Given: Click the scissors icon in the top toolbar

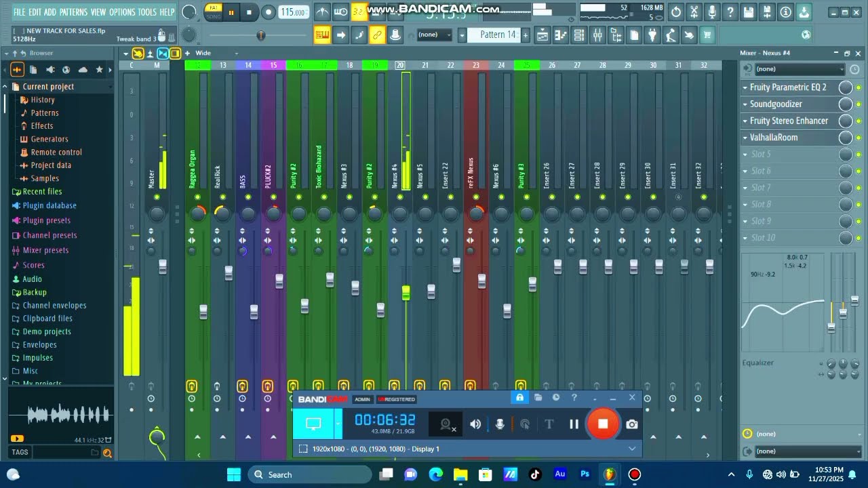Looking at the screenshot, I should 694,12.
